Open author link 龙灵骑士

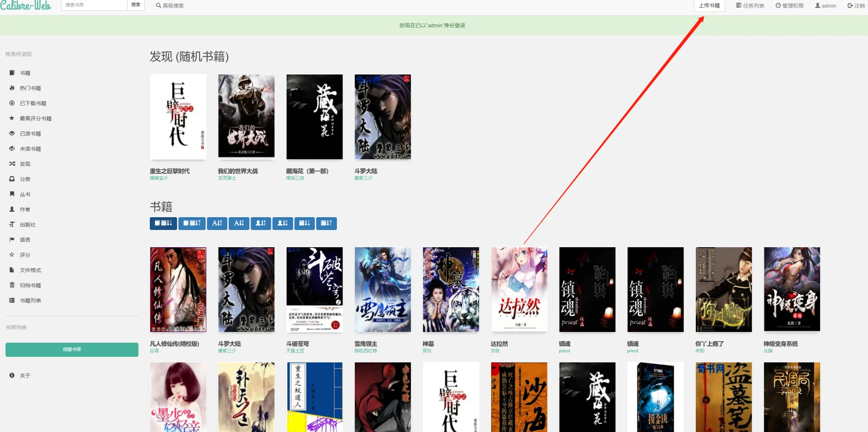click(x=227, y=178)
